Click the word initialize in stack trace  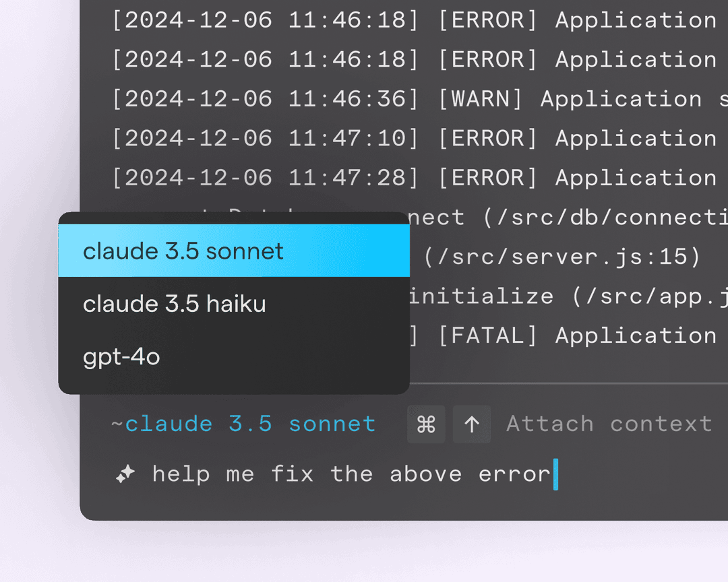point(481,296)
